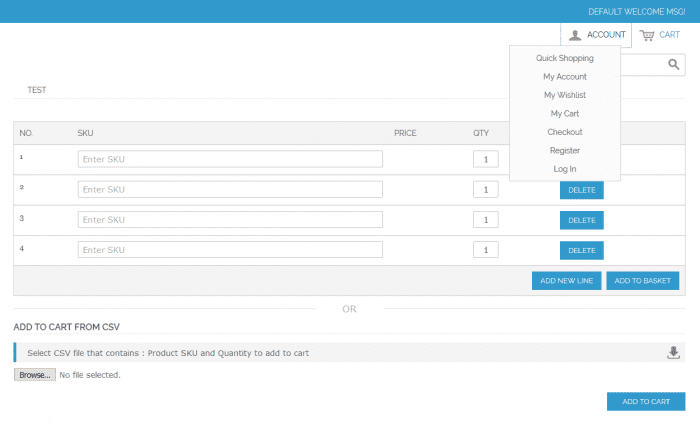Screen dimensions: 700x422
Task: Remove row 4 with Delete button
Action: (x=581, y=250)
